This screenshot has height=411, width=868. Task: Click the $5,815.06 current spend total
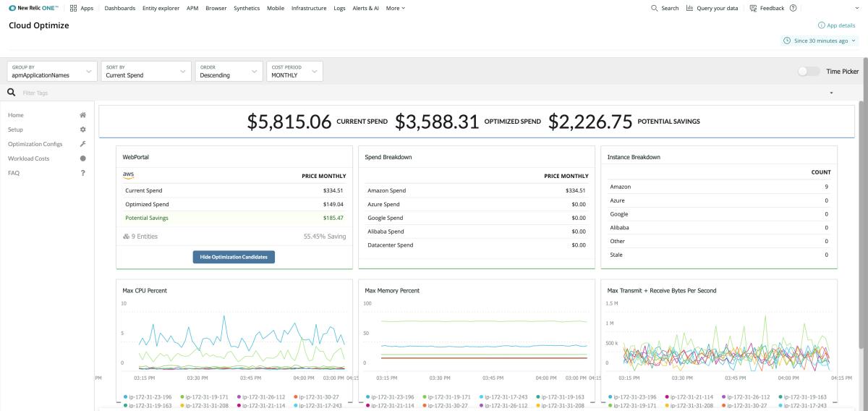click(x=289, y=122)
